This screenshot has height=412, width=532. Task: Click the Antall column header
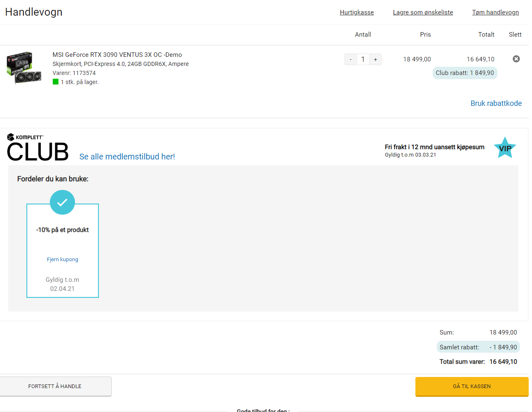click(363, 35)
